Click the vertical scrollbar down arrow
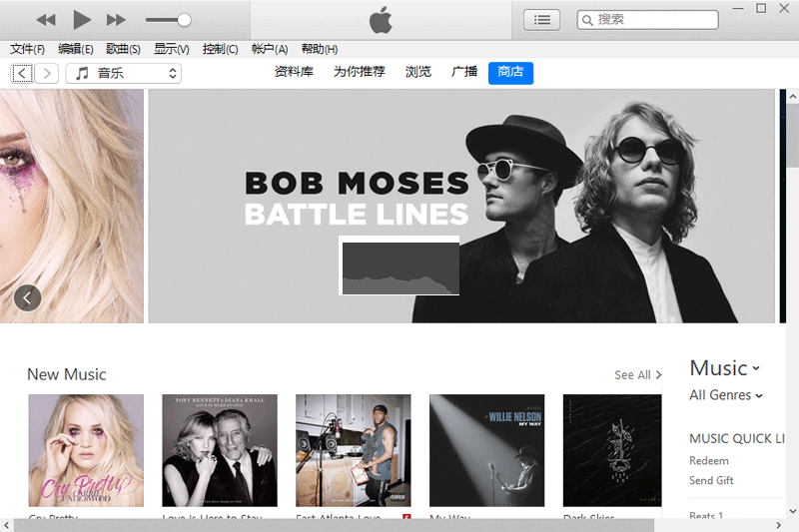Screen dimensions: 799x532 click(792, 511)
